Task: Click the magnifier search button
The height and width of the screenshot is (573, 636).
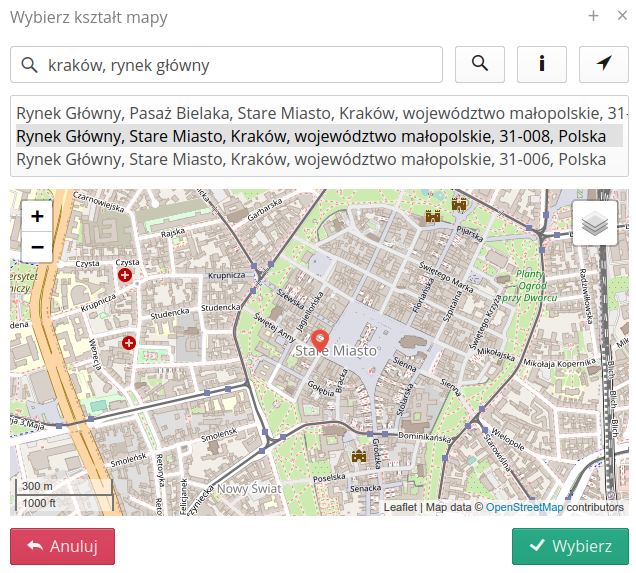Action: [x=480, y=64]
